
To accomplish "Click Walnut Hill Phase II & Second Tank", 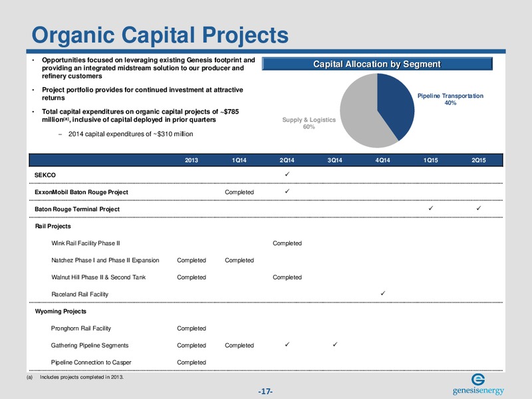I will click(x=98, y=277).
